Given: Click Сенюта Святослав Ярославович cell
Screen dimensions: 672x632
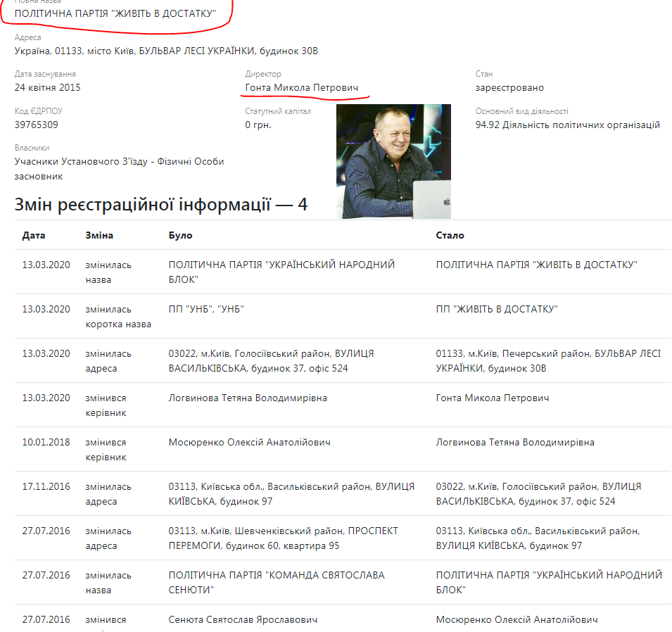Looking at the screenshot, I should coord(243,619).
